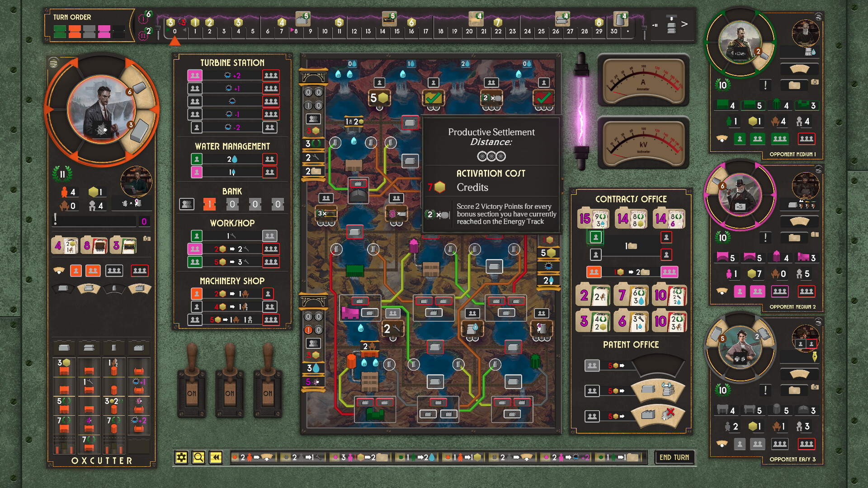This screenshot has width=868, height=488.
Task: Pick the 15-energy contract in Contracts Office
Action: (x=593, y=219)
